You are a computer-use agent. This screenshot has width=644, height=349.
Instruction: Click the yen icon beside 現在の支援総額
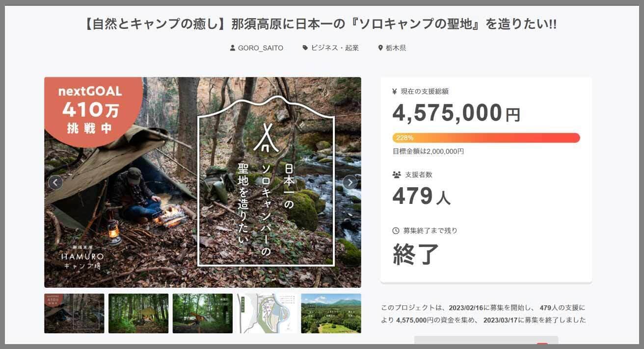(x=395, y=91)
